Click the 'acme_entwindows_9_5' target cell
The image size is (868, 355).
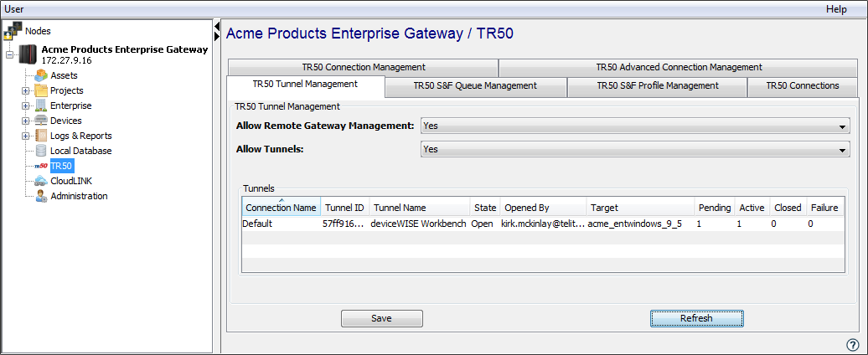tap(640, 224)
